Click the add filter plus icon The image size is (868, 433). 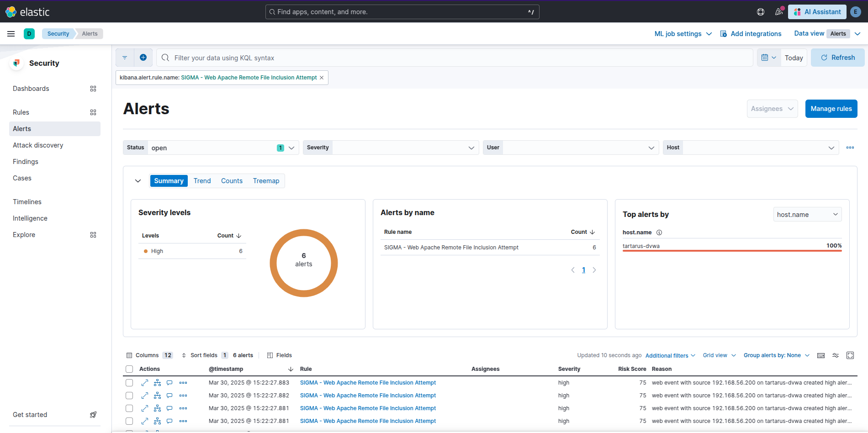pyautogui.click(x=143, y=58)
